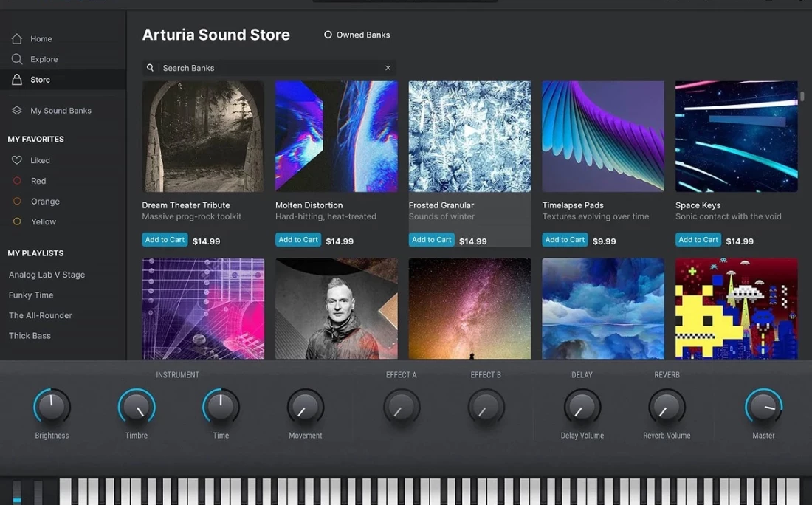Open the Funky Time playlist

coord(31,295)
